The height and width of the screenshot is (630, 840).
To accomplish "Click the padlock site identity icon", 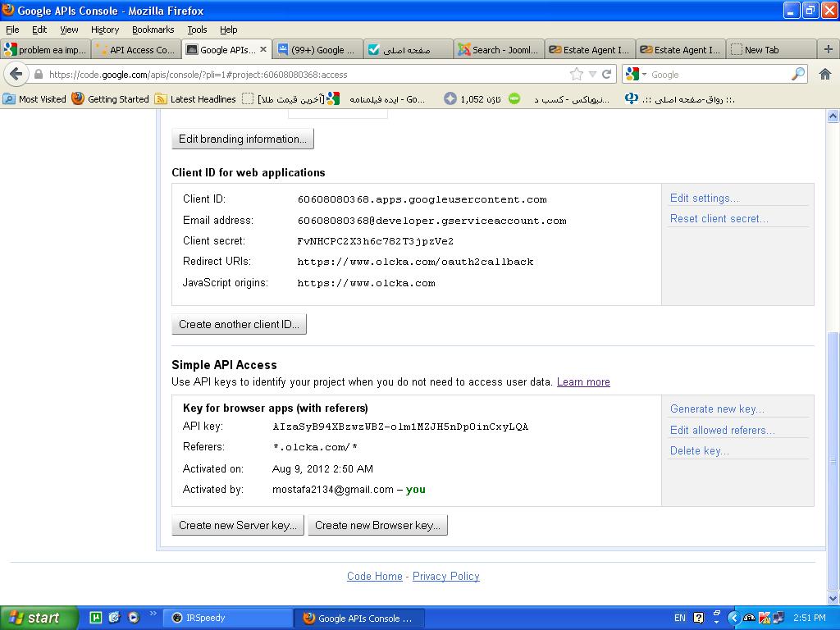I will [x=38, y=75].
